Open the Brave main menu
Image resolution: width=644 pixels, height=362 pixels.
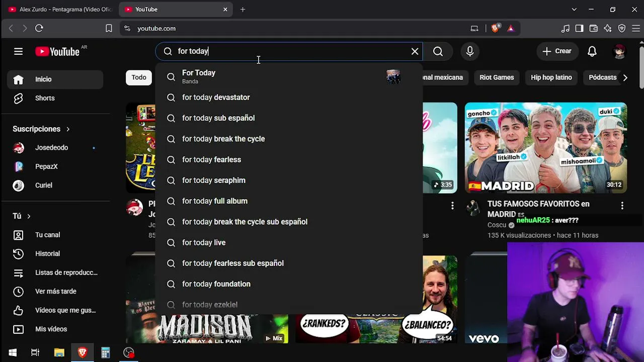pyautogui.click(x=636, y=29)
